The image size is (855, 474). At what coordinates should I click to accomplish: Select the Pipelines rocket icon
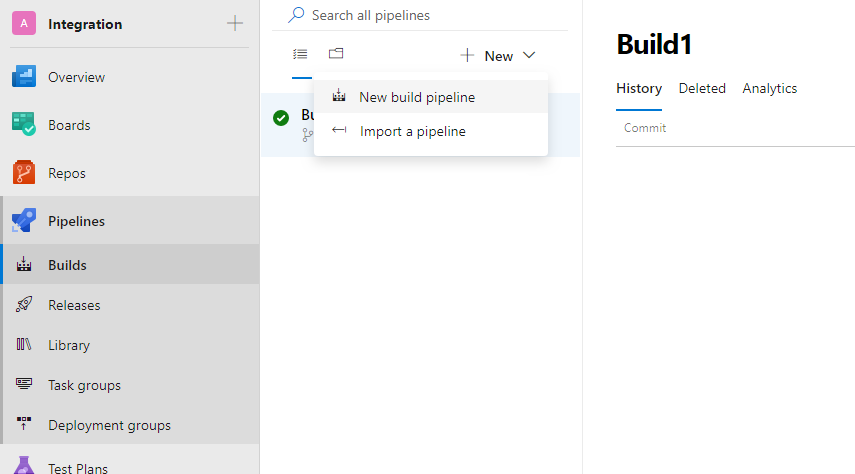coord(24,221)
